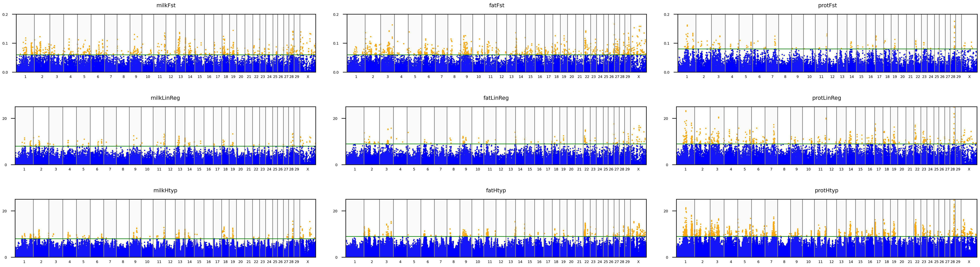The height and width of the screenshot is (267, 980).
Task: Select chromosome X label under protHtyp plot
Action: click(x=969, y=262)
